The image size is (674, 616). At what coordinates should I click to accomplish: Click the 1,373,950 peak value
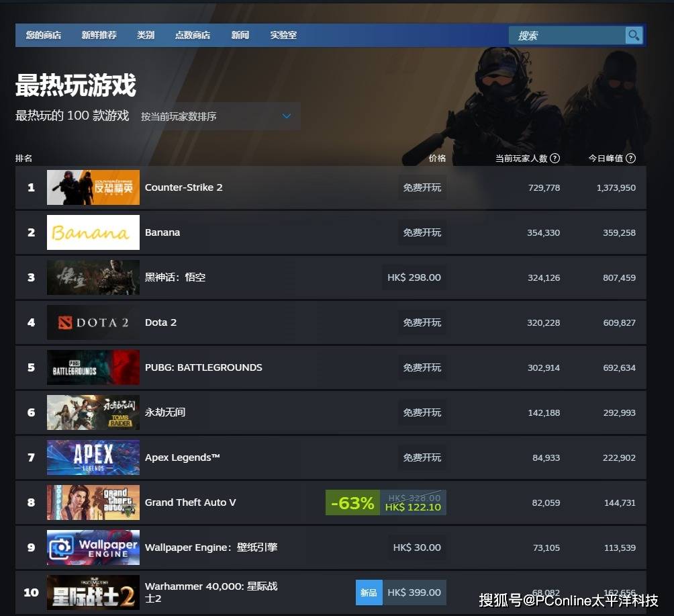point(616,187)
